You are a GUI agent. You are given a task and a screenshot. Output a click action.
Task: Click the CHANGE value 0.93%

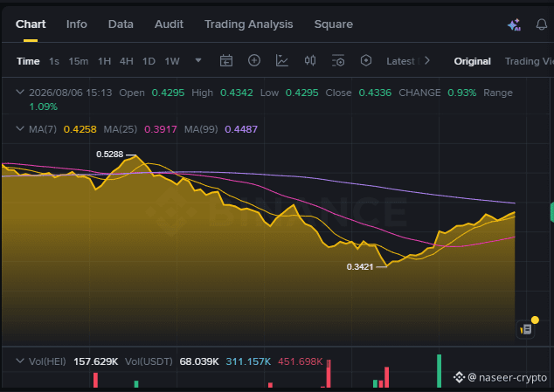[x=461, y=93]
